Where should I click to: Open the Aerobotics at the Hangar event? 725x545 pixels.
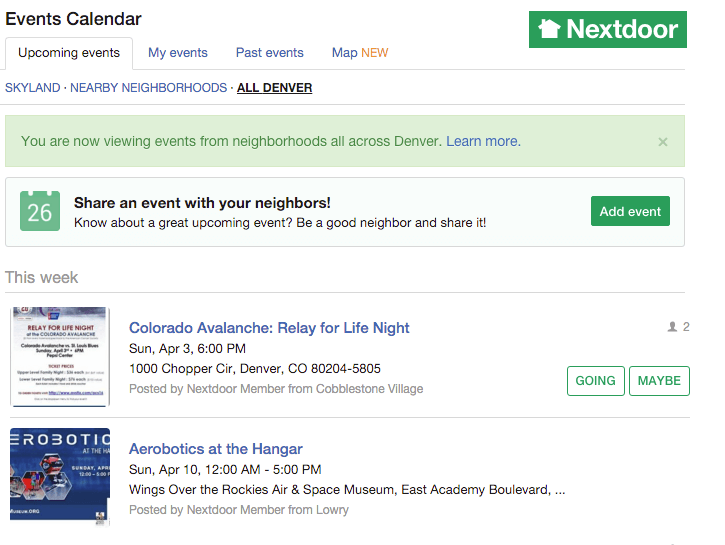[215, 449]
